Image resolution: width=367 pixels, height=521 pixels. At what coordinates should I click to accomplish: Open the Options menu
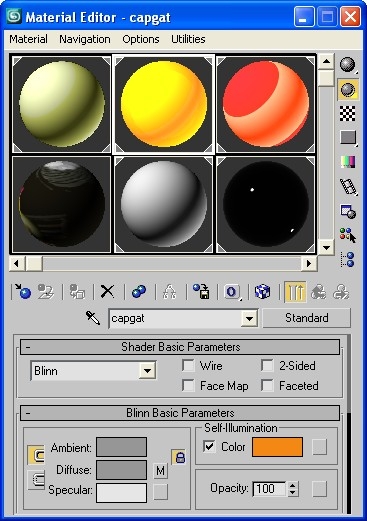[141, 39]
